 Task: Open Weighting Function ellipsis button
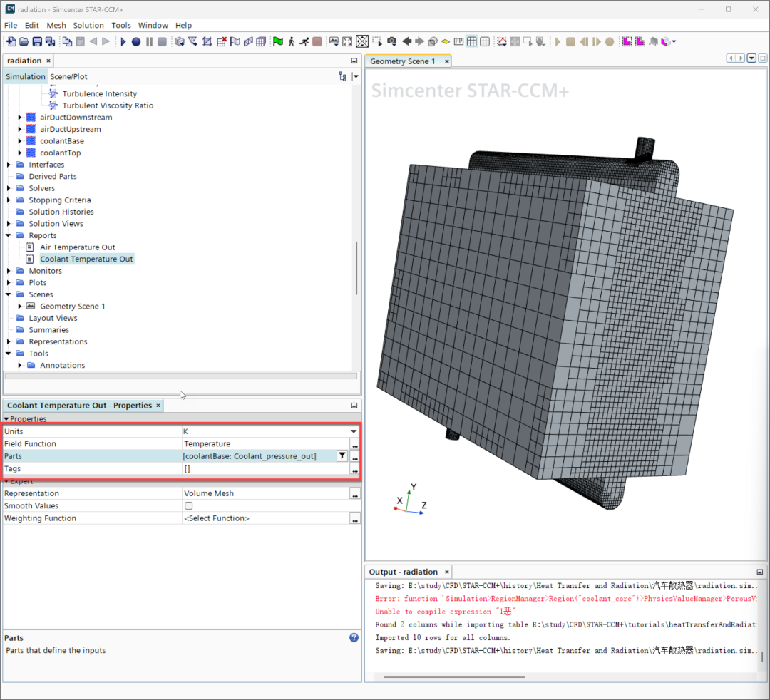coord(354,518)
